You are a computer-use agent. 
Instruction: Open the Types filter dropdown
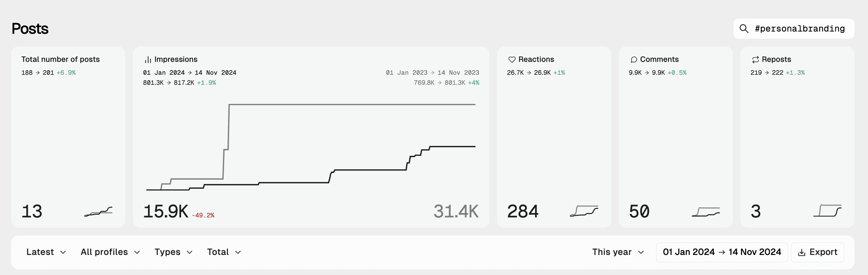pyautogui.click(x=174, y=252)
